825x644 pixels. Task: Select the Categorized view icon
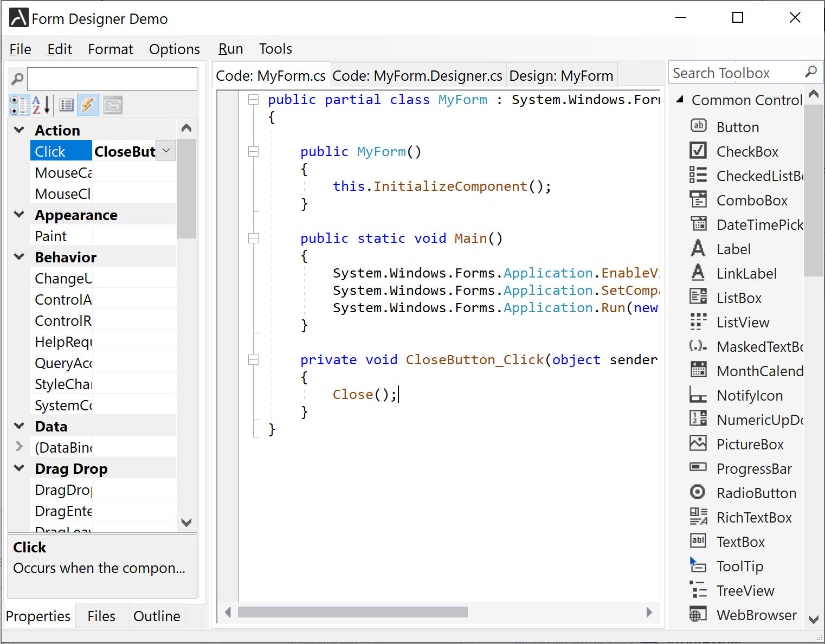(20, 105)
